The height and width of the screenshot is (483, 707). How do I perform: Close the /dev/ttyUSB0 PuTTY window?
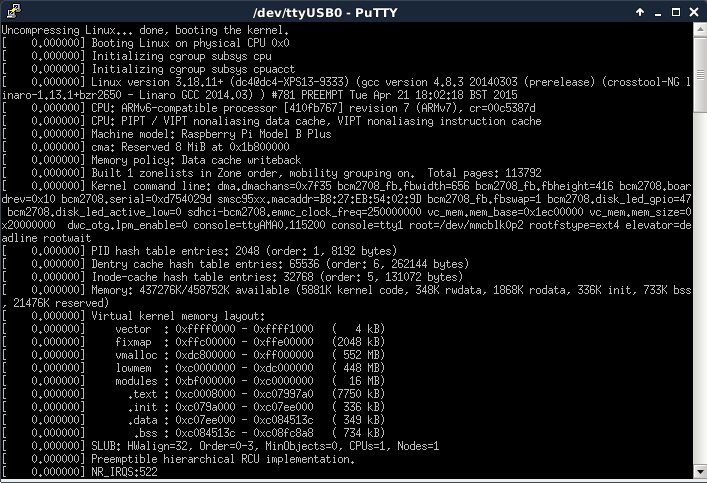point(695,10)
